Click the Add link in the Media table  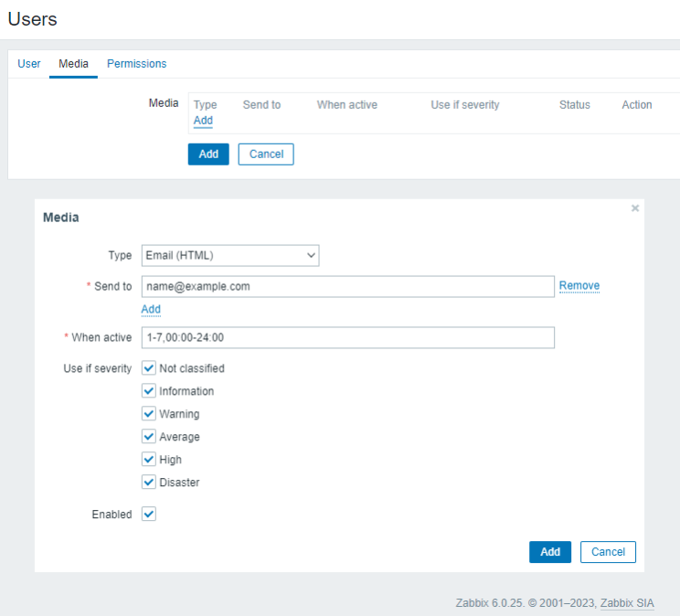[x=203, y=121]
